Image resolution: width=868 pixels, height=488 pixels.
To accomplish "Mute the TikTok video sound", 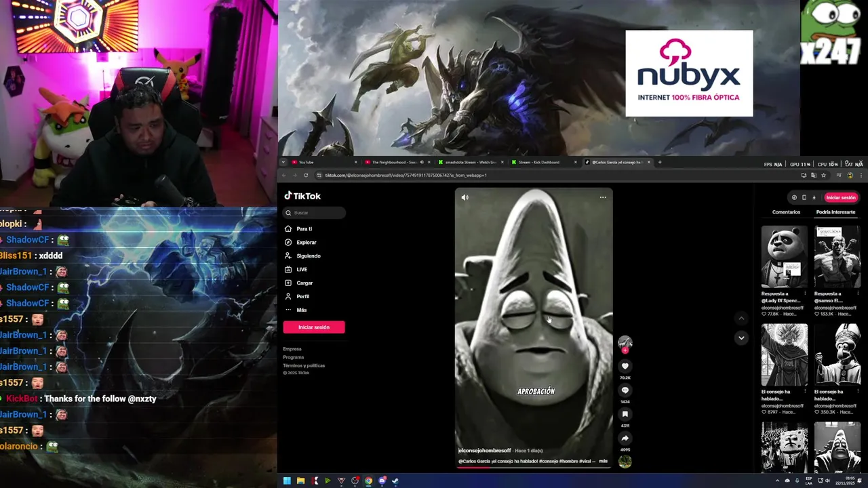I will [465, 197].
